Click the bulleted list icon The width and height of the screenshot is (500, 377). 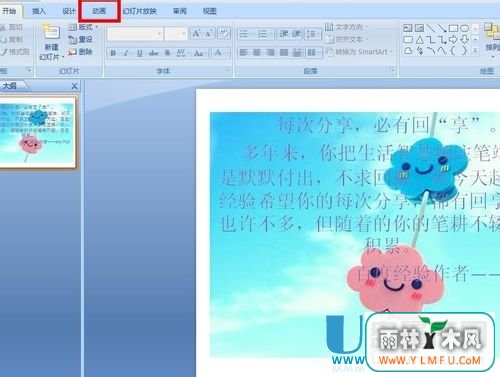pyautogui.click(x=244, y=34)
